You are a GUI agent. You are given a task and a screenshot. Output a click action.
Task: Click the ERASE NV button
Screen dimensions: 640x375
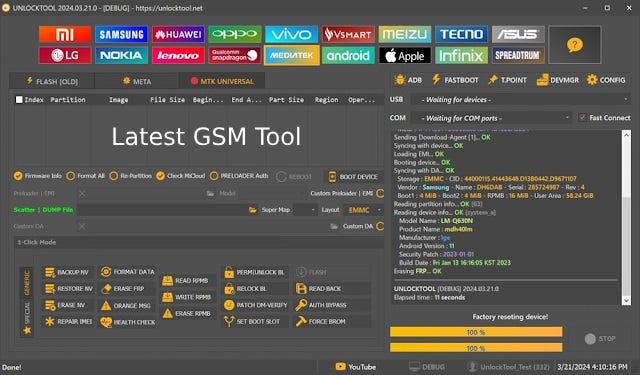67,305
